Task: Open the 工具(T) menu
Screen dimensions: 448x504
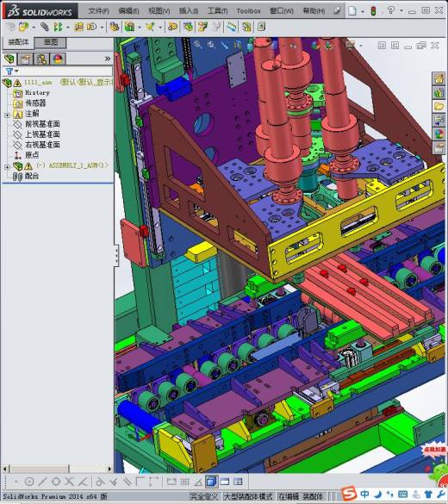Action: point(217,11)
